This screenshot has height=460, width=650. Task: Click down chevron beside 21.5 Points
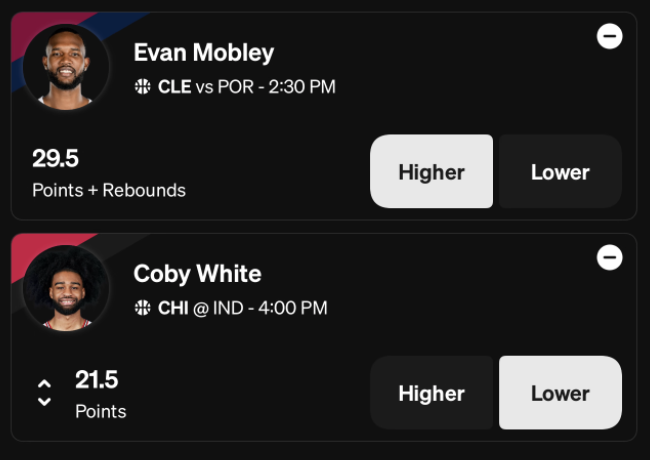click(44, 402)
